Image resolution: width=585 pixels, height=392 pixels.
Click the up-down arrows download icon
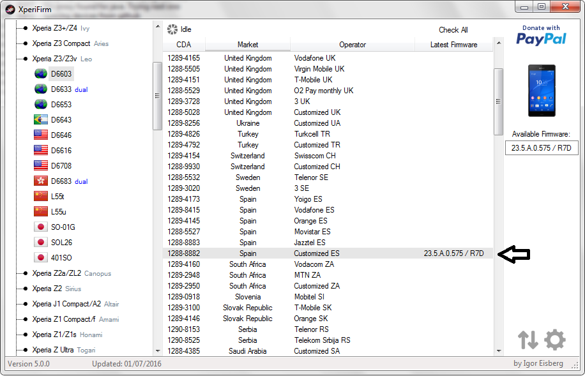coord(528,340)
